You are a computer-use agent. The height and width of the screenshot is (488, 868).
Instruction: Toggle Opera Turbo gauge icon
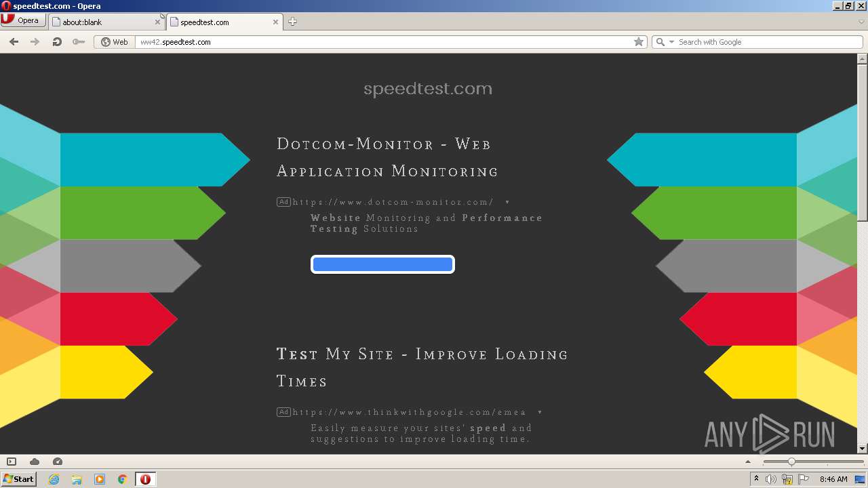(58, 462)
